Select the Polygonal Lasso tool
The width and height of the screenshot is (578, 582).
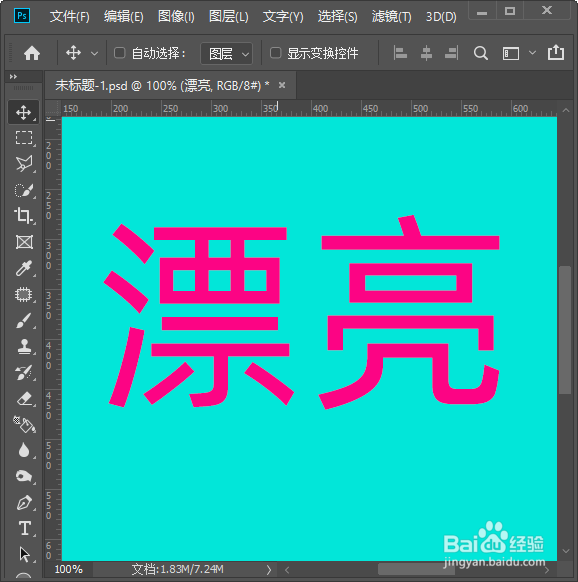point(24,164)
